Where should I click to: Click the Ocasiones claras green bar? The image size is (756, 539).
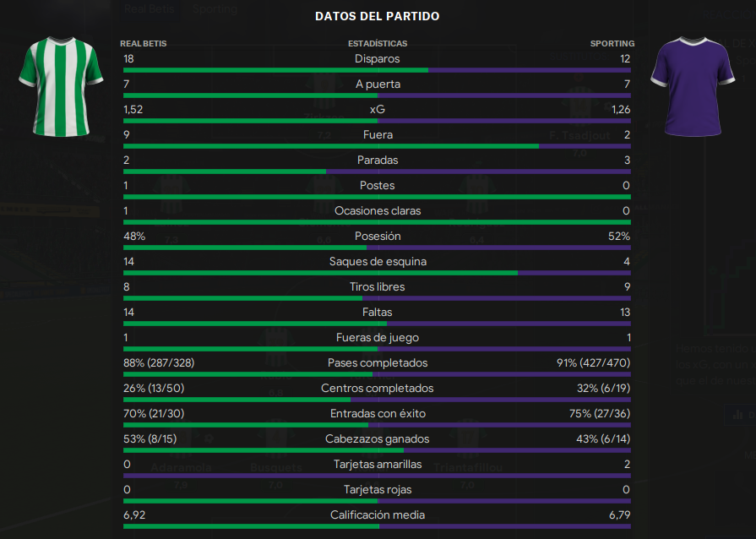[x=377, y=222]
